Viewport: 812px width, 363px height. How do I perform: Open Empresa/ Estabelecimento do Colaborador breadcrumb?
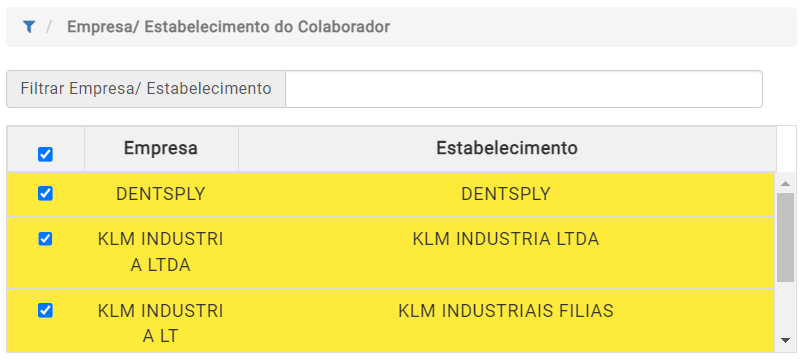[228, 27]
